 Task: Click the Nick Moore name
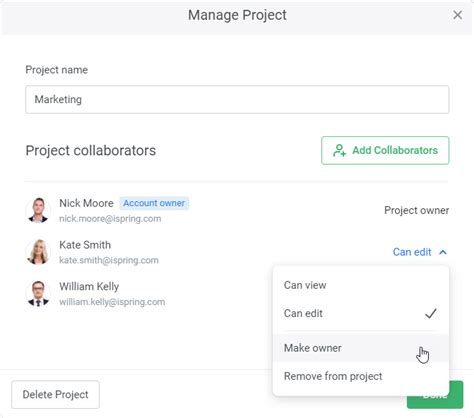click(86, 203)
